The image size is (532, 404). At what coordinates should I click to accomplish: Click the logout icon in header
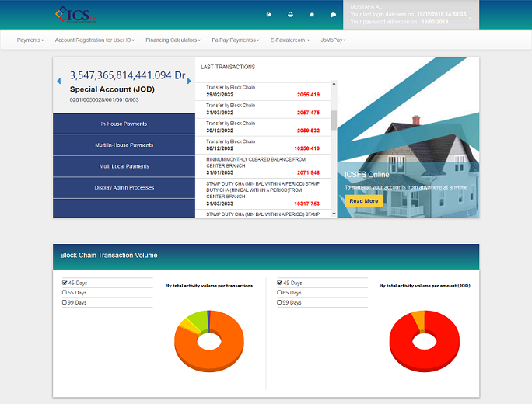click(268, 15)
